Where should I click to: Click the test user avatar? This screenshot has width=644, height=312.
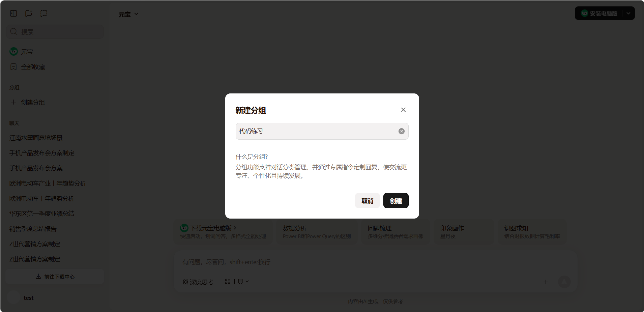13,298
